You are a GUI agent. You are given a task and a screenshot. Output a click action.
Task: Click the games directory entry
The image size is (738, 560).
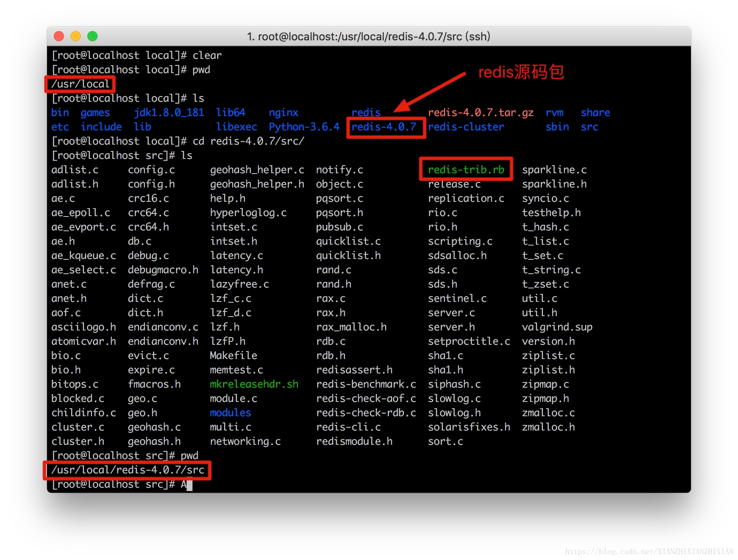[95, 113]
